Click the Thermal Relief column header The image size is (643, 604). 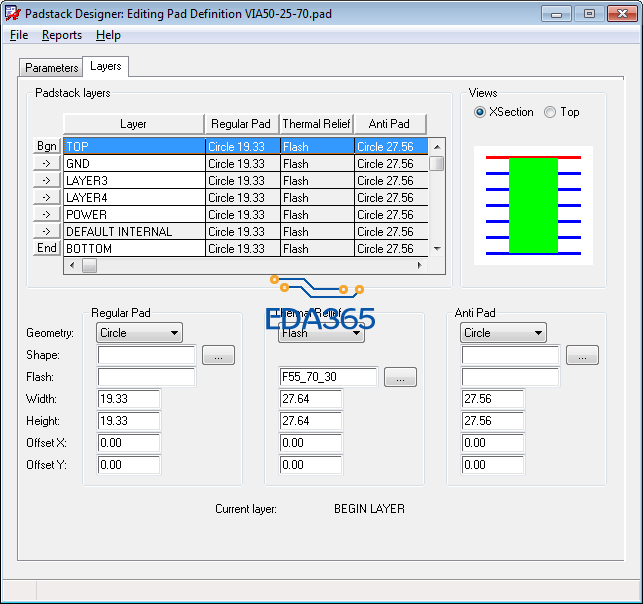tap(316, 124)
